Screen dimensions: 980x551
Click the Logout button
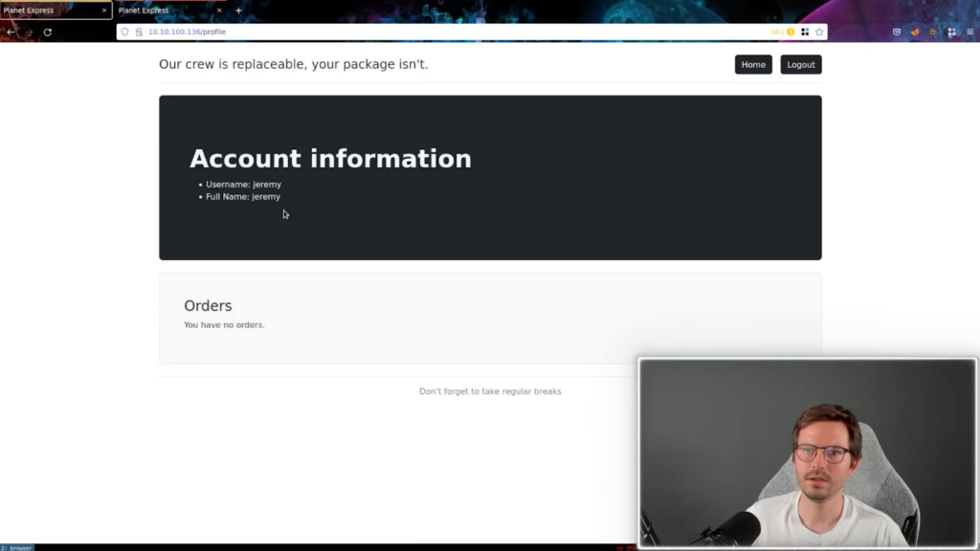[x=801, y=64]
